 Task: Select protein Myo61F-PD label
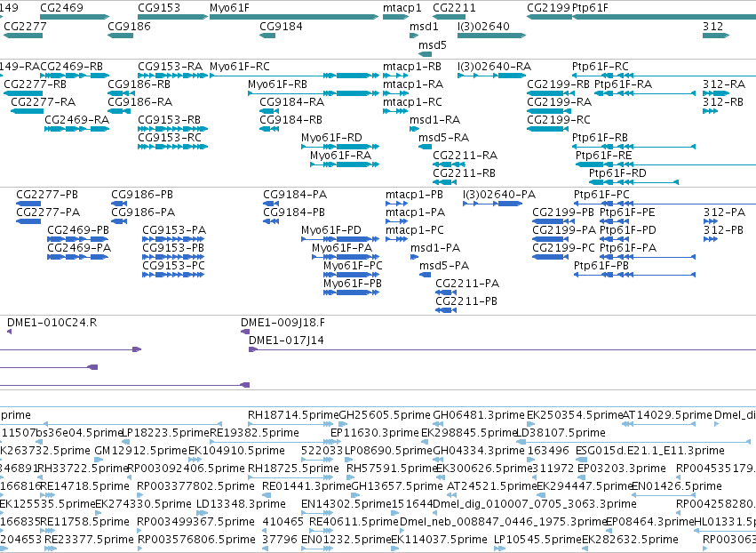point(330,230)
